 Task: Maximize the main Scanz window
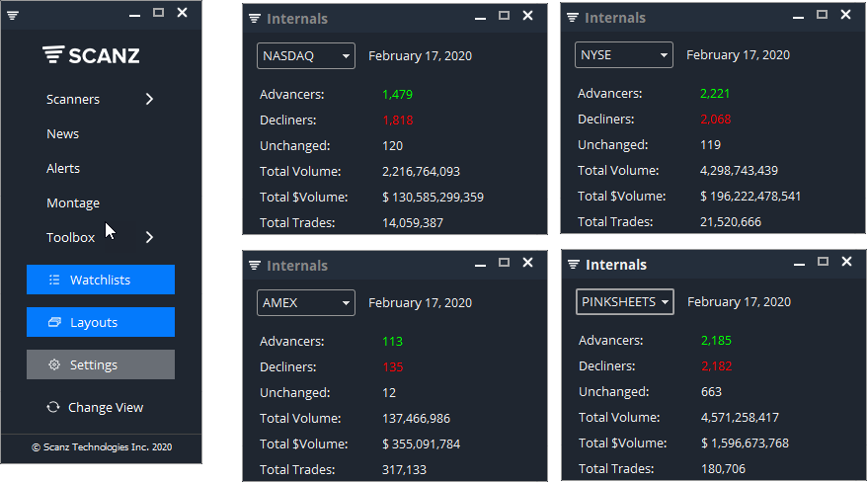pos(158,12)
